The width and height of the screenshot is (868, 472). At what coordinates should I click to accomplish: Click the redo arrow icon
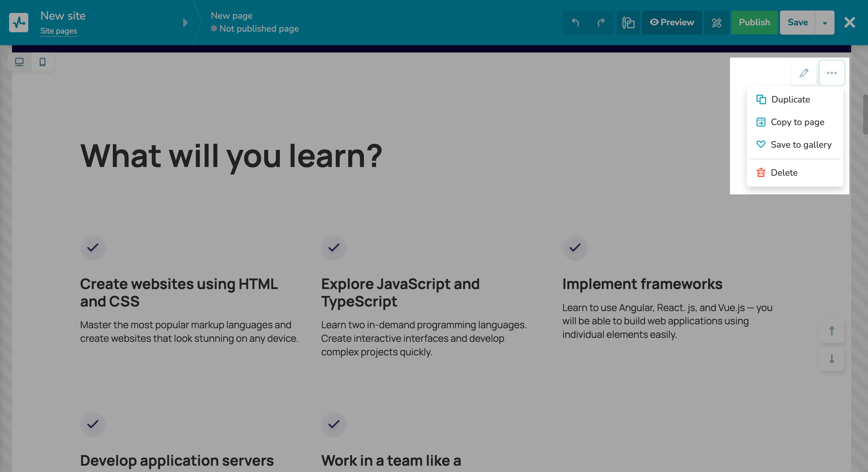[x=601, y=23]
